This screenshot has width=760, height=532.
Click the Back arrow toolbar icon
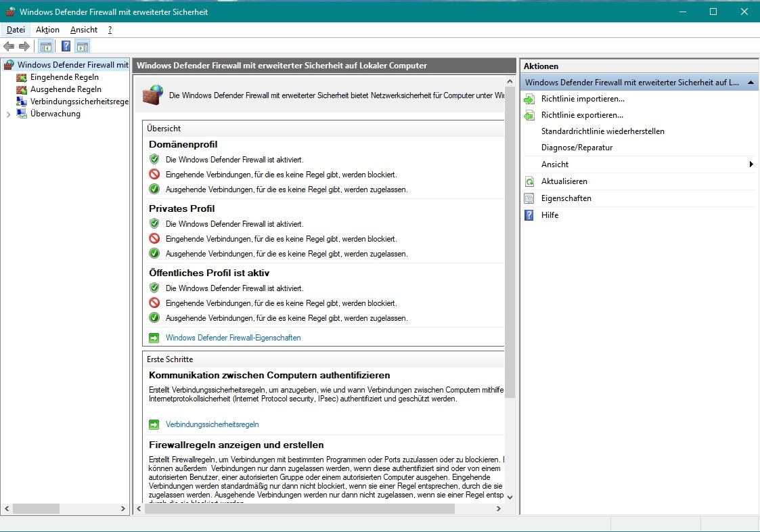9,46
